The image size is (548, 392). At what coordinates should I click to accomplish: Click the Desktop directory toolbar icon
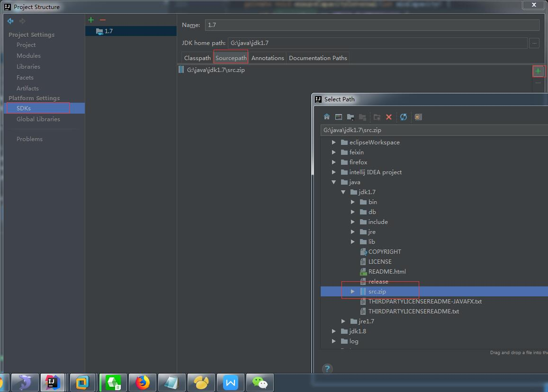click(x=339, y=117)
